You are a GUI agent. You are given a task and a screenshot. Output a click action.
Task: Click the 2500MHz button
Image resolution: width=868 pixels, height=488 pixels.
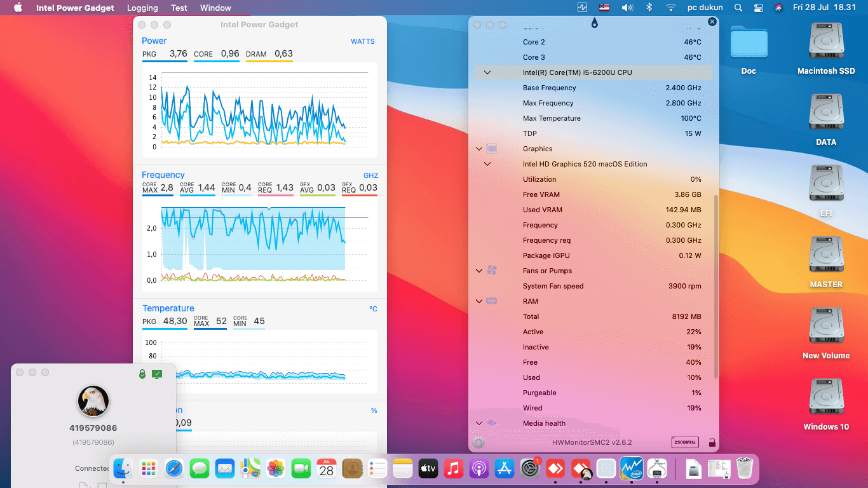click(684, 442)
